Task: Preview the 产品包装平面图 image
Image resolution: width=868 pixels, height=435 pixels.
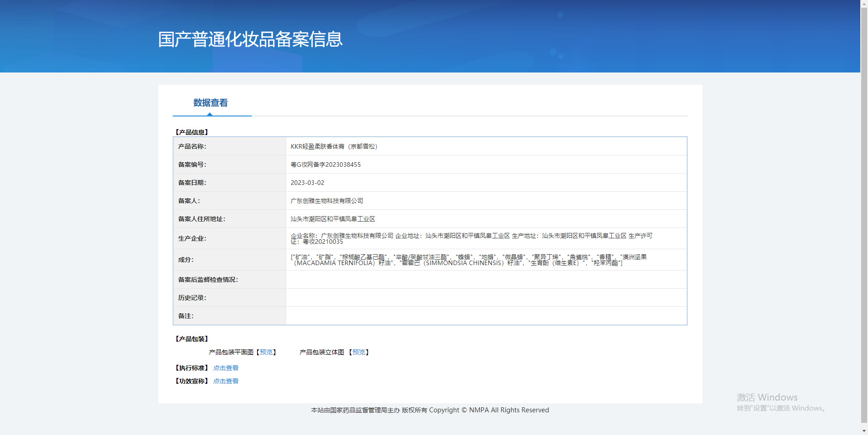Action: tap(266, 352)
